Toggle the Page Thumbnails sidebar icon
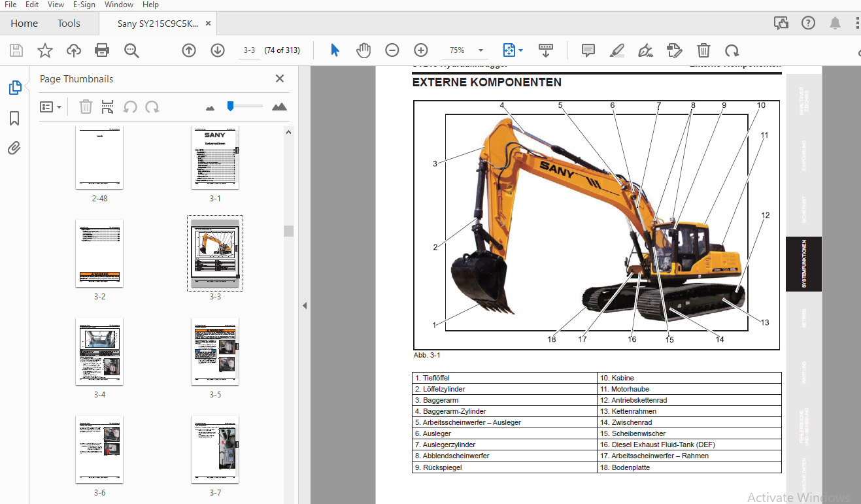 (14, 88)
